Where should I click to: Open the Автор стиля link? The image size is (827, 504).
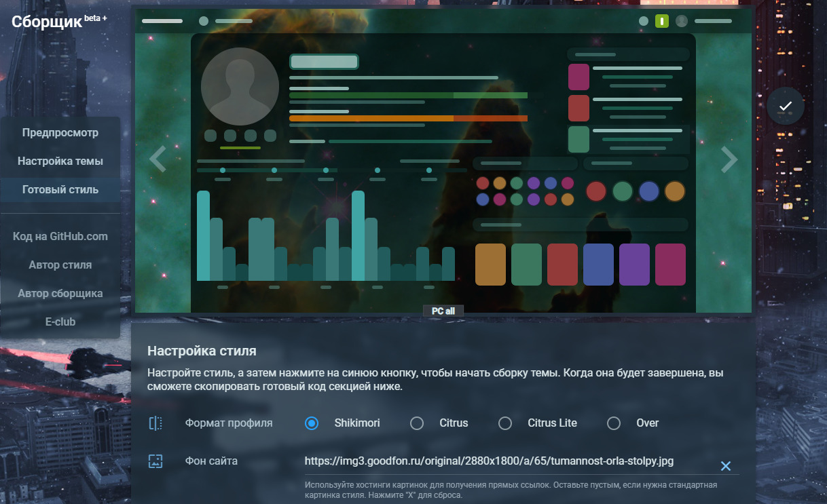60,265
